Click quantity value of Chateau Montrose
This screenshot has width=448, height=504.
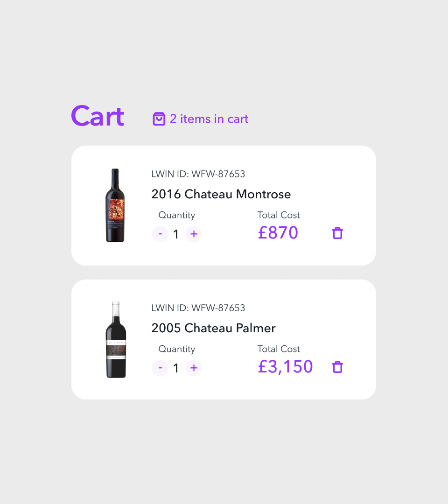tap(176, 234)
